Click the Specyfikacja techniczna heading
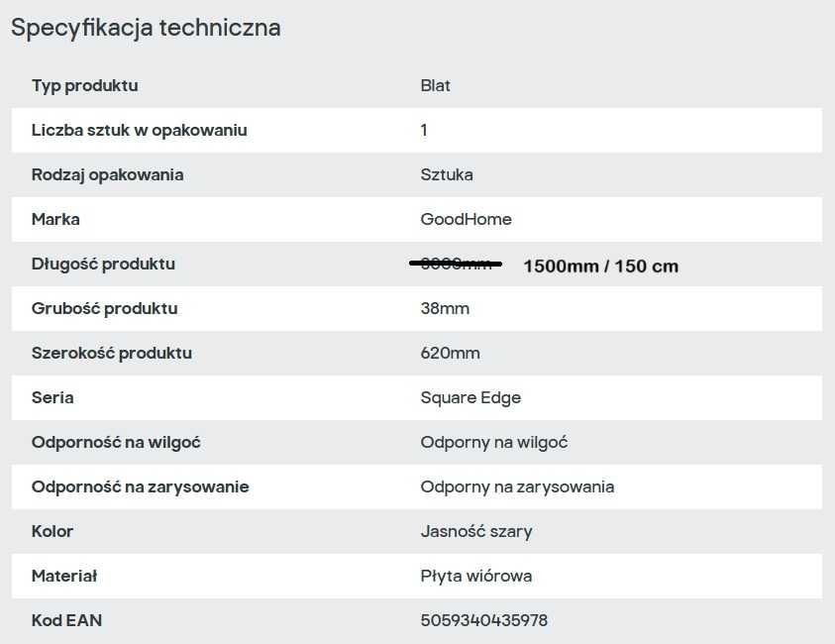 pos(146,28)
